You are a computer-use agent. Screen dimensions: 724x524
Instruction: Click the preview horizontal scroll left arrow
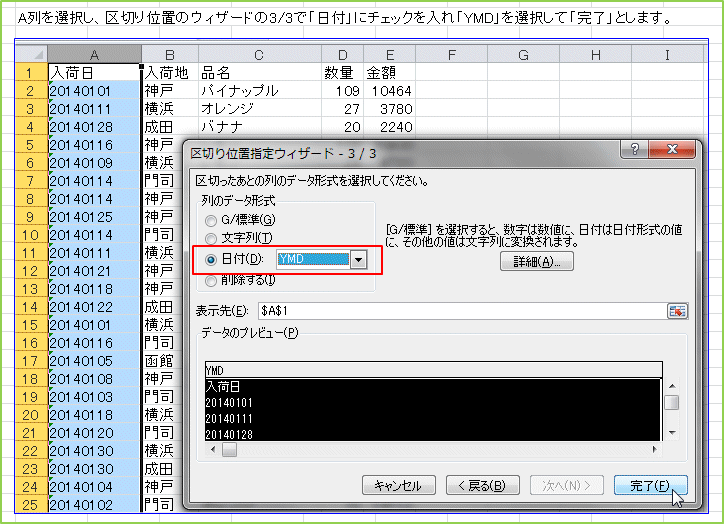click(x=213, y=449)
